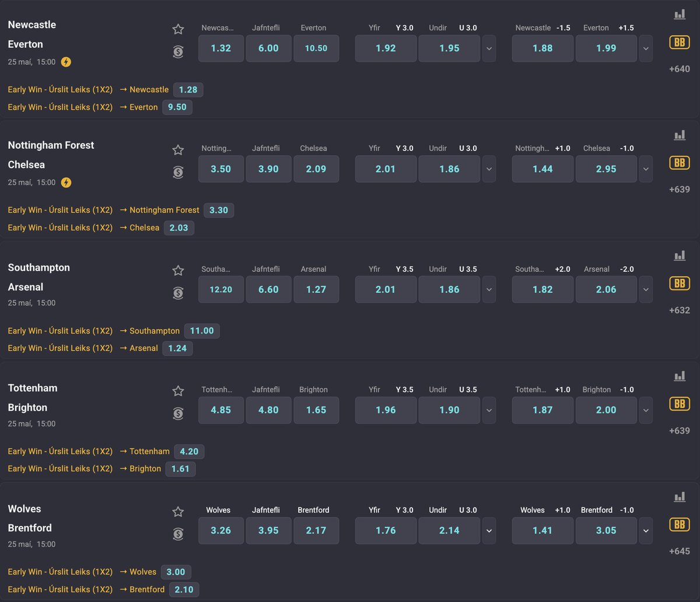The image size is (700, 602).
Task: Open +645 more markets for Wolves vs Brentford
Action: pyautogui.click(x=680, y=551)
